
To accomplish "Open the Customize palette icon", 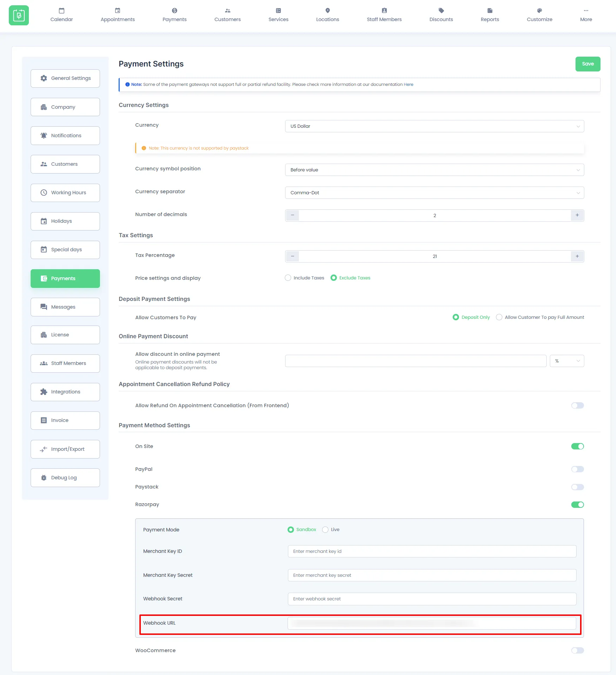I will pos(540,11).
